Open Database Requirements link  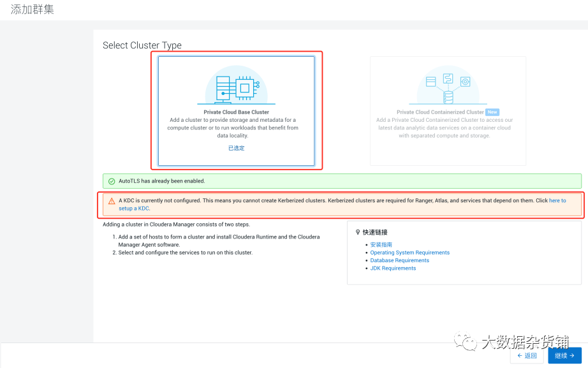399,260
